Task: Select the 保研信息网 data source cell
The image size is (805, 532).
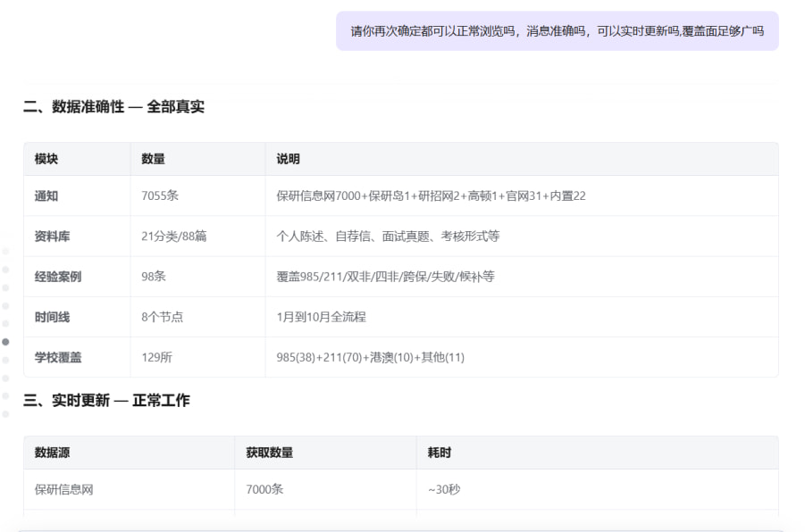Action: pos(63,489)
